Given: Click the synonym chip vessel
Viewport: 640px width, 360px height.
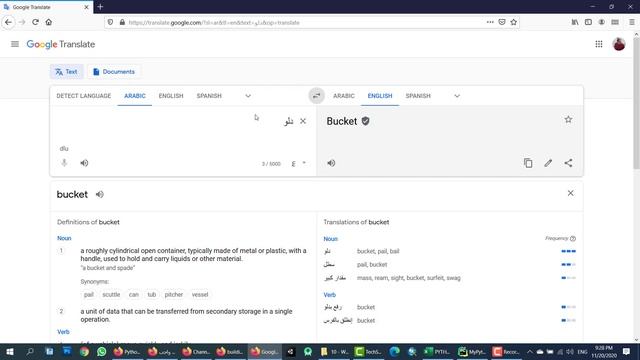Looking at the screenshot, I should (x=200, y=294).
